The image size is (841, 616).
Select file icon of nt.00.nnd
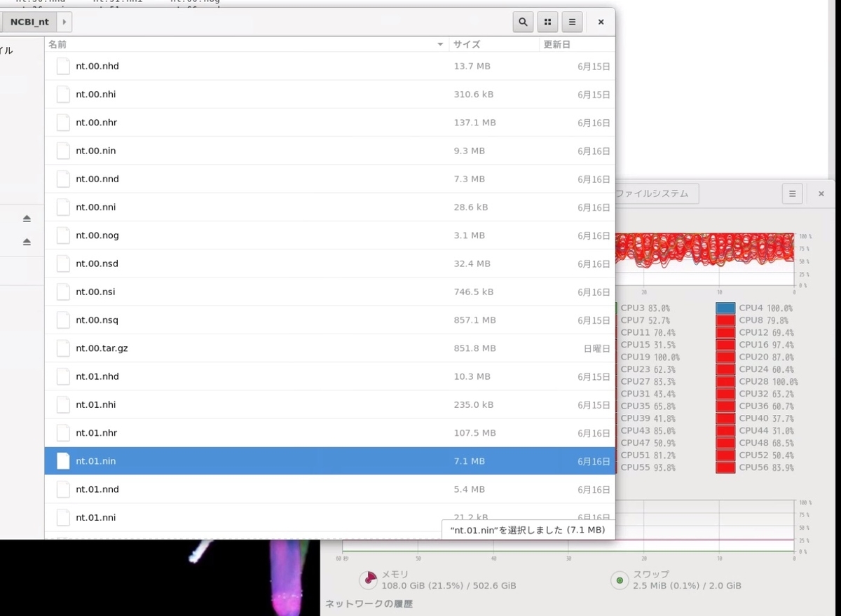pos(63,179)
